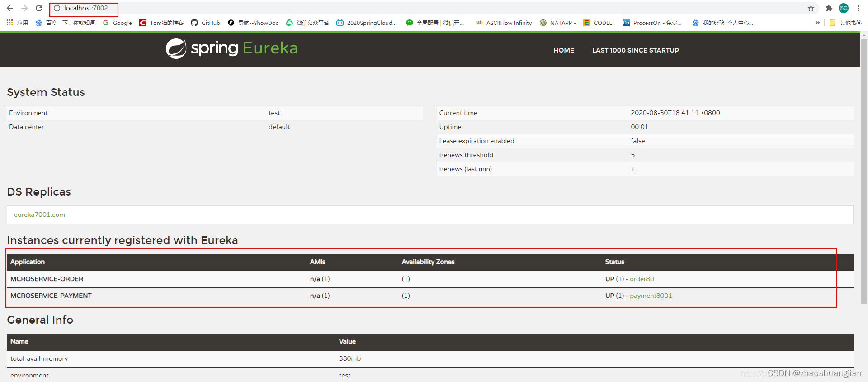This screenshot has height=382, width=868.
Task: Open the 导航--ShowDoc bookmark
Action: point(253,23)
